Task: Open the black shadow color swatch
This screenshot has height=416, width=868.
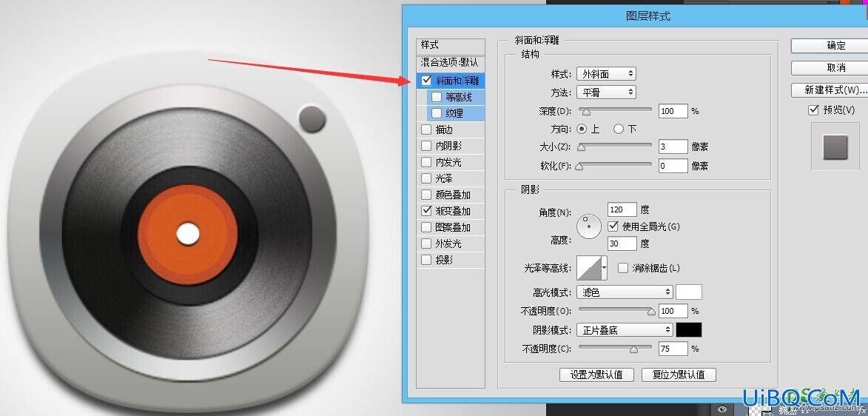Action: (x=689, y=330)
